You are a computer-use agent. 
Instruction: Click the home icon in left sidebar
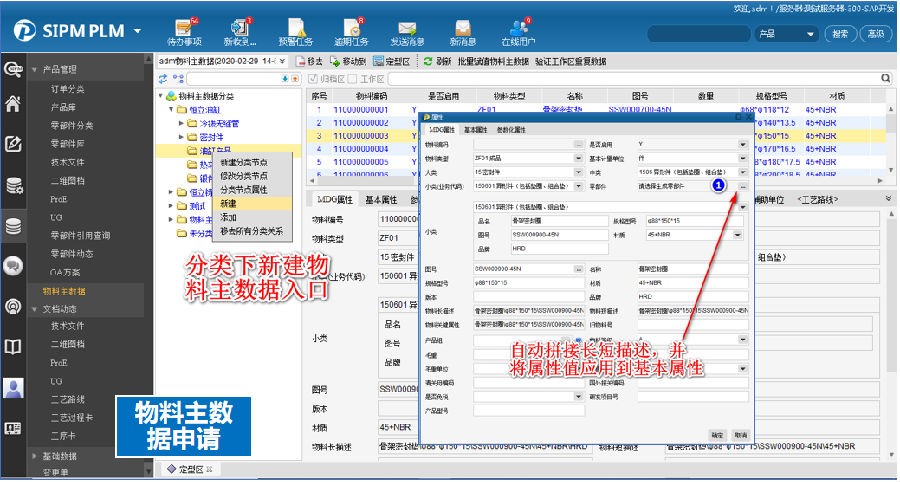click(14, 104)
